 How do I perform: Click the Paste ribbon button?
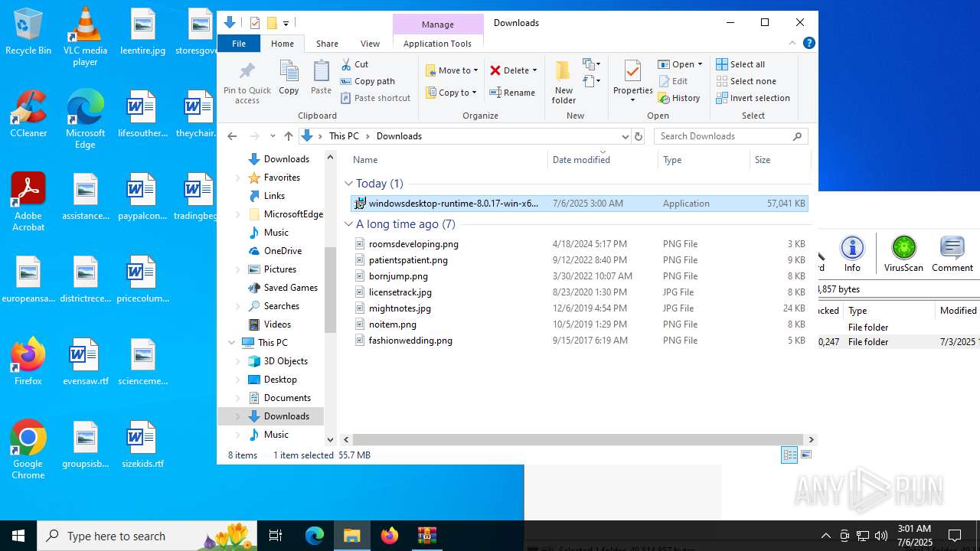click(321, 78)
